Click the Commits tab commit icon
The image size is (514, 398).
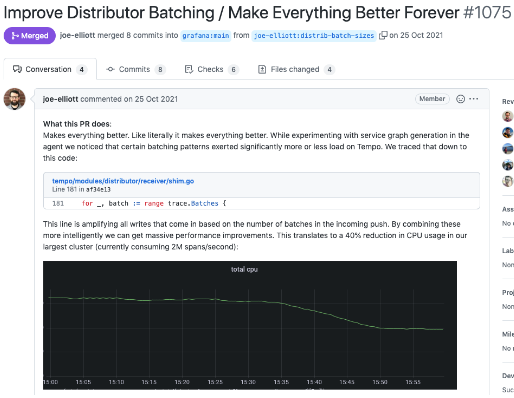coord(110,69)
